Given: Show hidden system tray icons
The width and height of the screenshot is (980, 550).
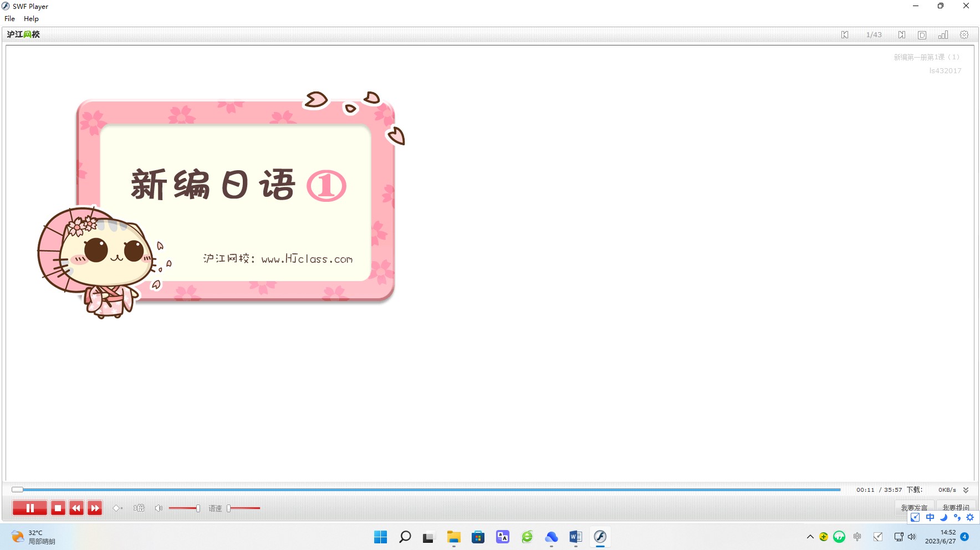Looking at the screenshot, I should point(810,537).
